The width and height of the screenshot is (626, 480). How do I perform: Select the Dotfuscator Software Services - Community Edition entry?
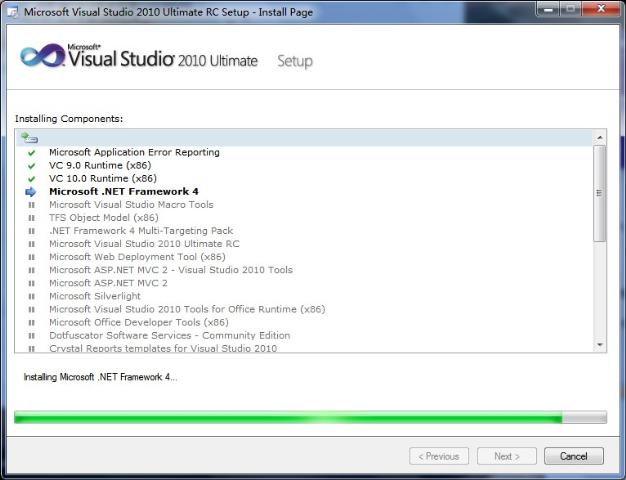click(x=170, y=335)
